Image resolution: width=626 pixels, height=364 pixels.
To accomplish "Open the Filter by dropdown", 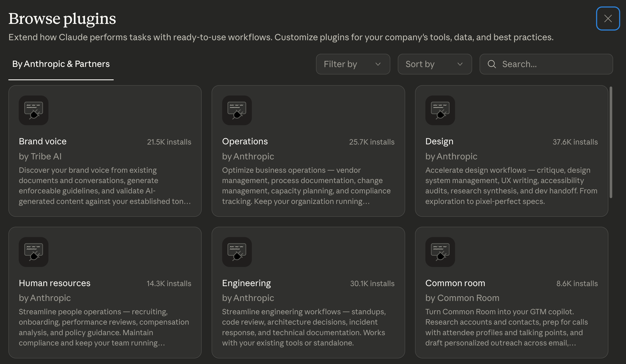I will 353,64.
